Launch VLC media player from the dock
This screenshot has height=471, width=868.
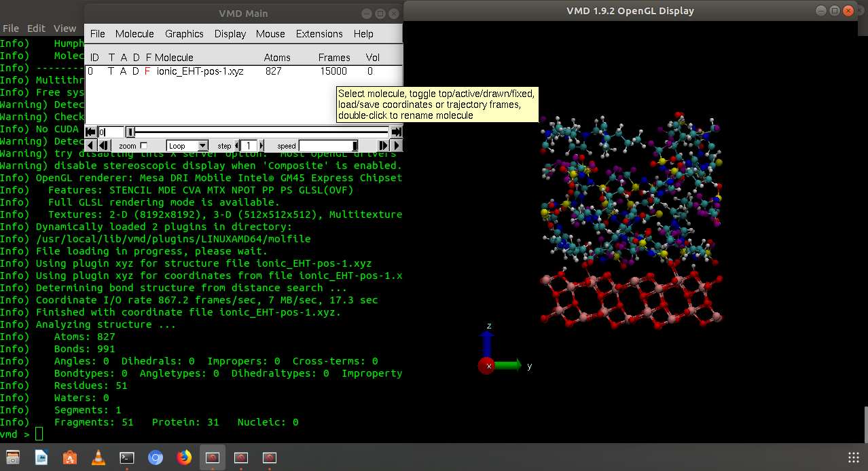tap(98, 457)
